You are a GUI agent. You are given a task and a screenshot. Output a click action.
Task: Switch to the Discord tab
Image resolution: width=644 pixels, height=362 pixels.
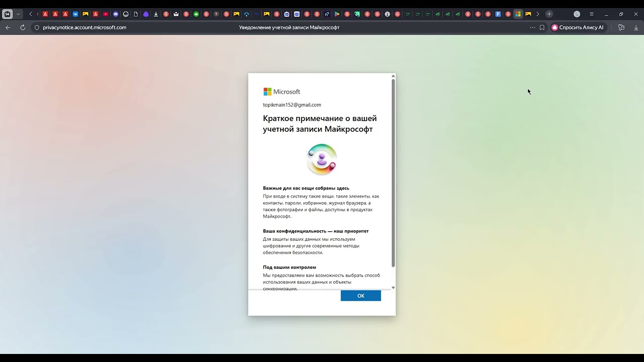[116, 14]
